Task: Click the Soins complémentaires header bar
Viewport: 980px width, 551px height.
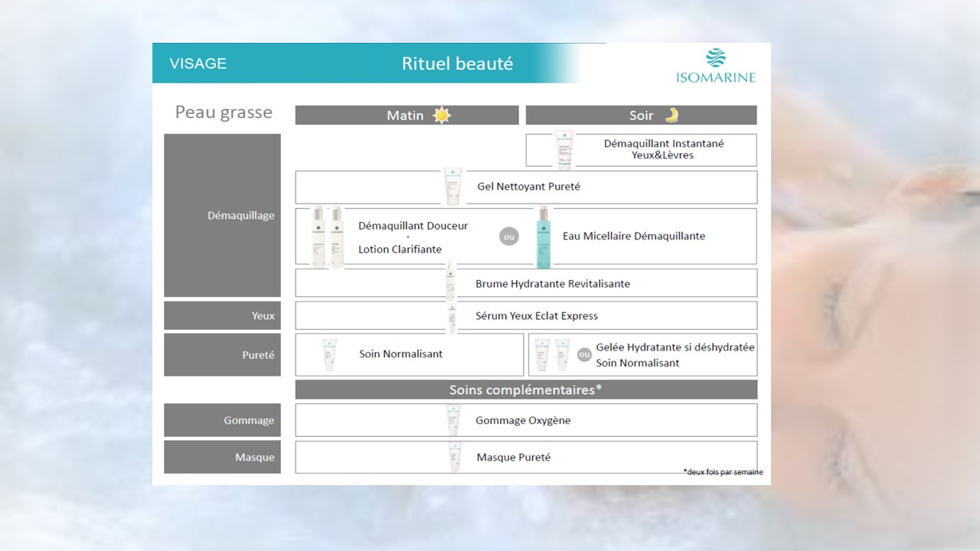Action: (x=526, y=390)
